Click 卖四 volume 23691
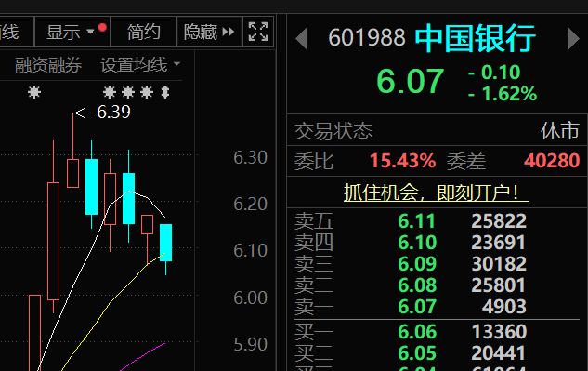 (499, 242)
